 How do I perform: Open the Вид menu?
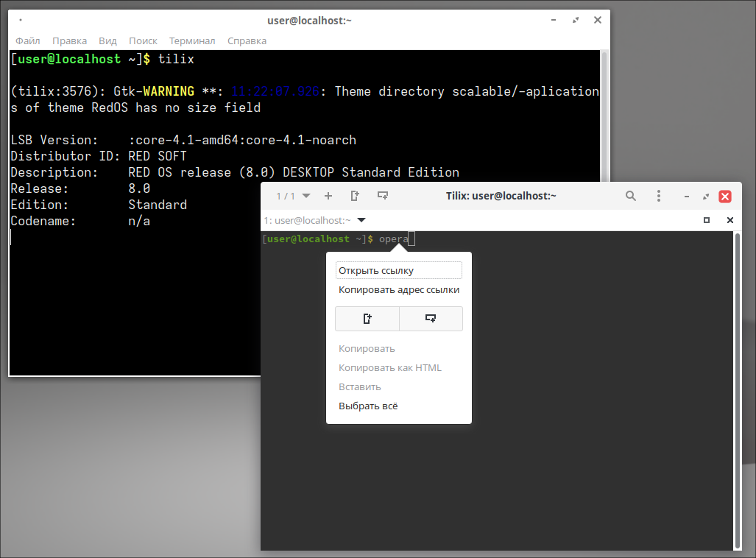107,41
